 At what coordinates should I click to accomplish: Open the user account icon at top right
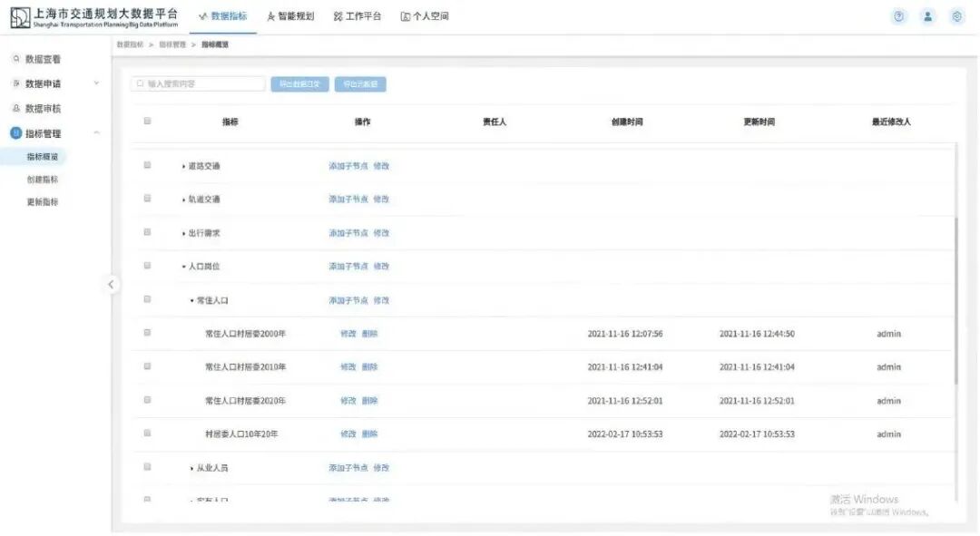[927, 15]
